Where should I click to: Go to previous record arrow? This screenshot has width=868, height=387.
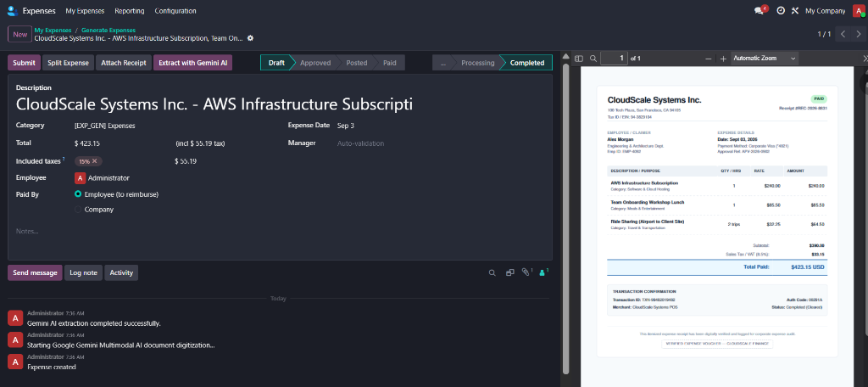point(843,35)
